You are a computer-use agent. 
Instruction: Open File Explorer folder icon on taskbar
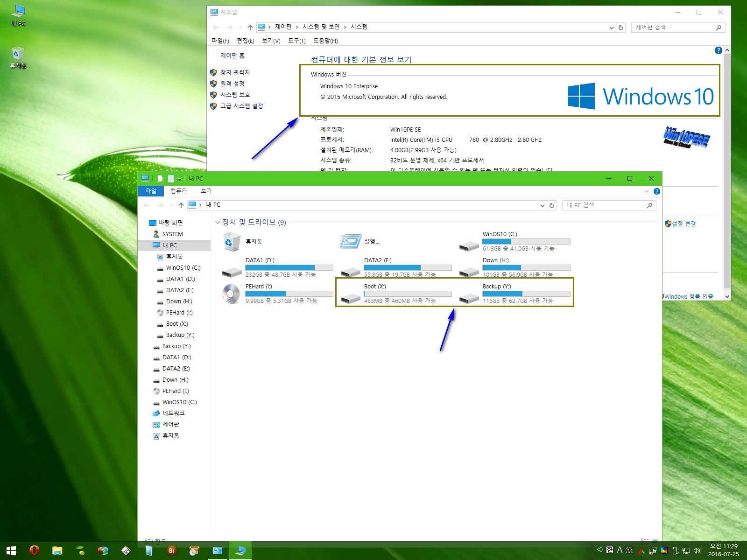[x=57, y=551]
